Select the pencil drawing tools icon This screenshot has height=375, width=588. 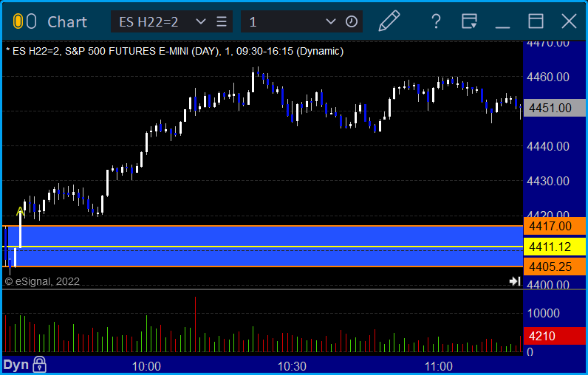point(389,21)
